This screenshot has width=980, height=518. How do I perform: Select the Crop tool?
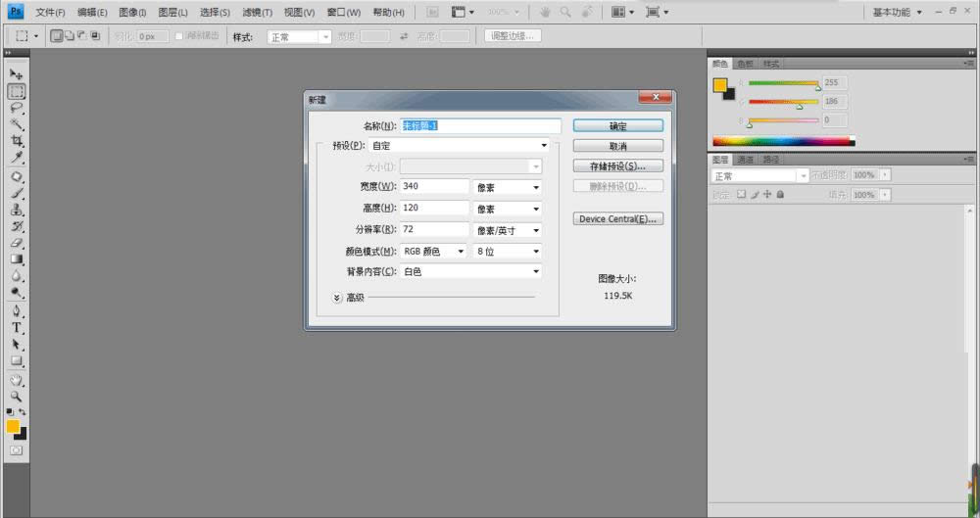(x=17, y=141)
